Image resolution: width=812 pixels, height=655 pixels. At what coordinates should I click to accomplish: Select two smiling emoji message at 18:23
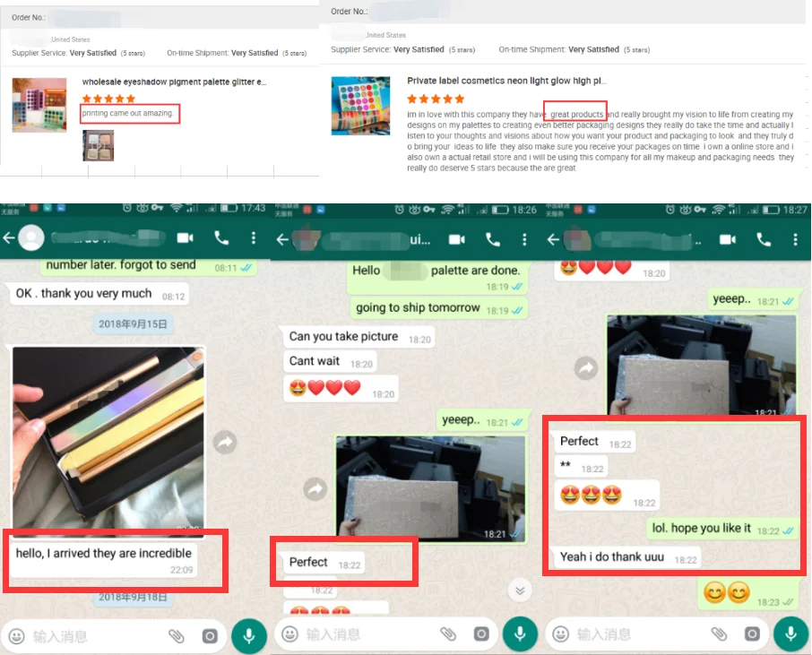[x=749, y=593]
